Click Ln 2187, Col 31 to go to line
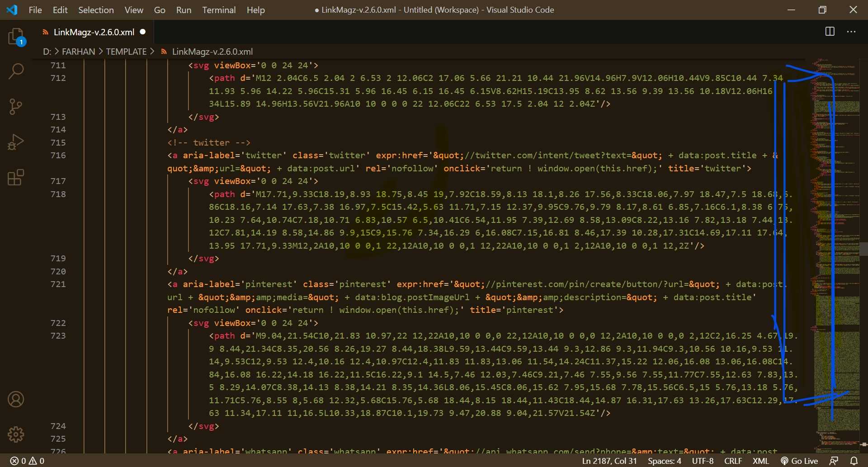 coord(609,460)
